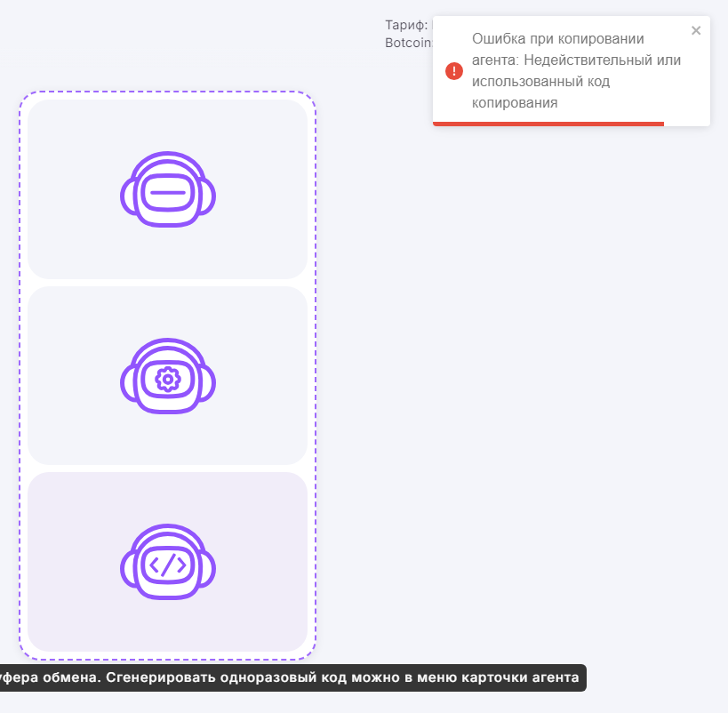Click the word "копирования" in error toast
This screenshot has height=713, width=728.
[x=515, y=102]
